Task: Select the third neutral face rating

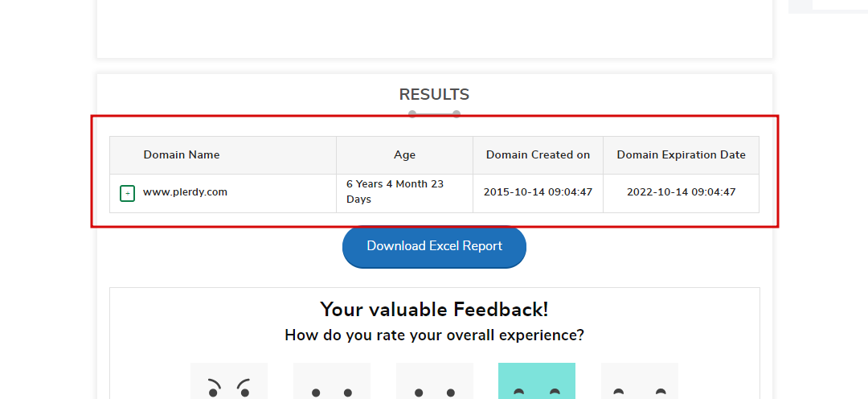Action: 435,381
